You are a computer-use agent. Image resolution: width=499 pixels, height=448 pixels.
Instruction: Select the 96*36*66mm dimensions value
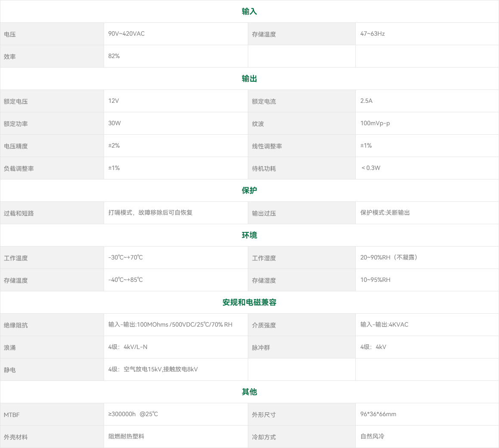378,414
